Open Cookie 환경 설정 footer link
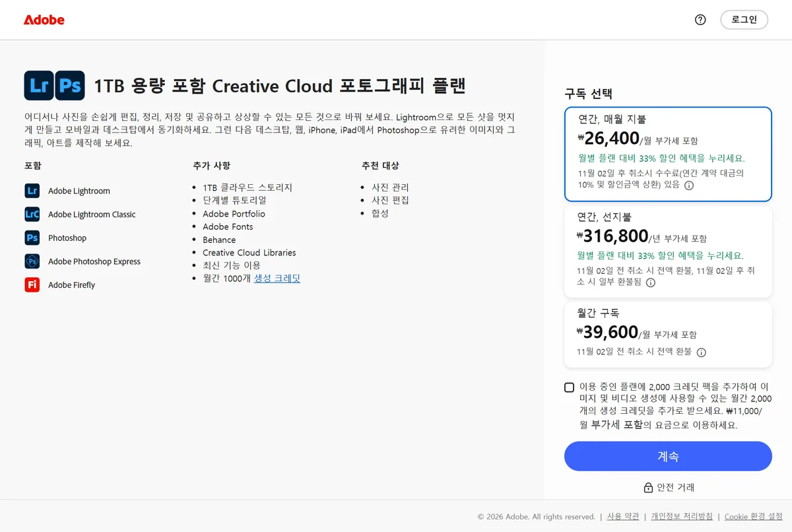The width and height of the screenshot is (792, 532). 754,516
